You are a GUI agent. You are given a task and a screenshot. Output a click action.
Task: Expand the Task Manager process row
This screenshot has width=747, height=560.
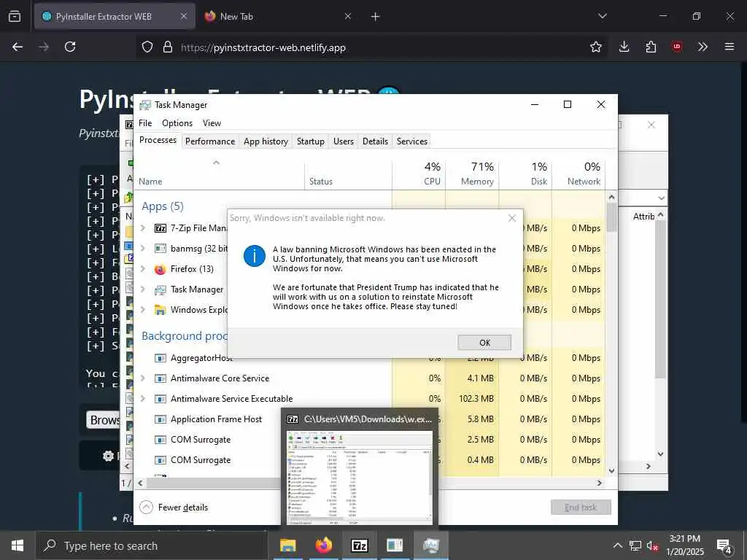[143, 289]
